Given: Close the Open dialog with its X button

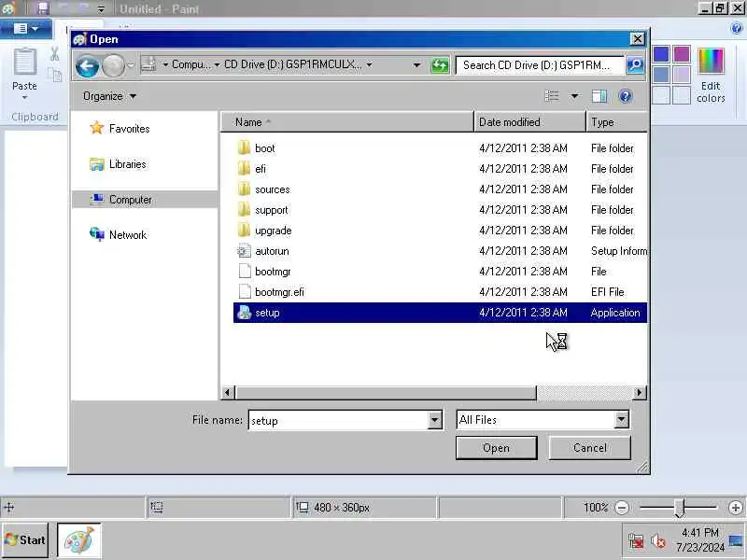Looking at the screenshot, I should click(637, 39).
